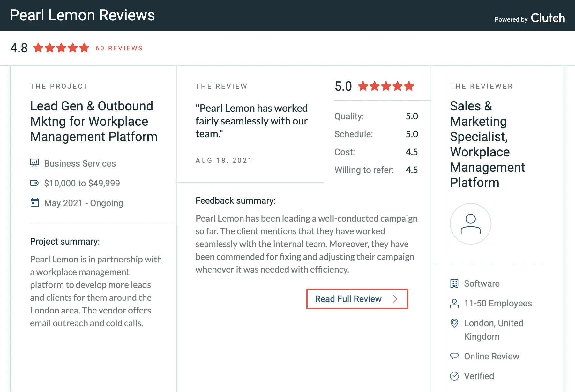Screen dimensions: 575x392
Task: Click the overall 4.8 star rating stars
Action: click(61, 48)
